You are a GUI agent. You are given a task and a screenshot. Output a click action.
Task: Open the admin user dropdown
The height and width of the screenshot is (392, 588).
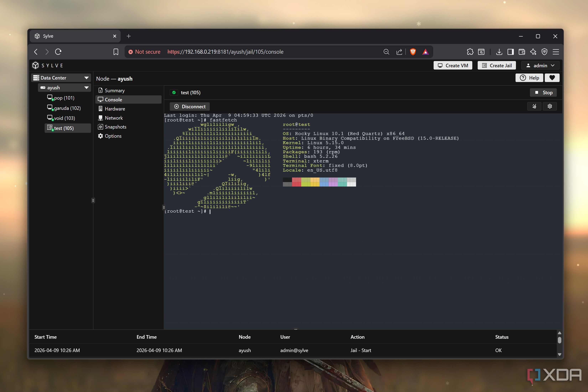(540, 66)
